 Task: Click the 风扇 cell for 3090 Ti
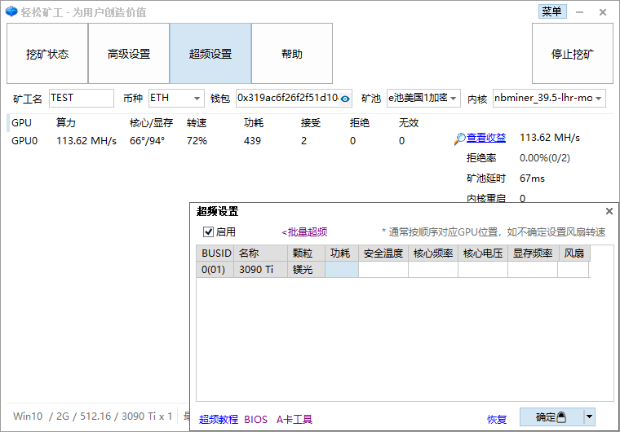pos(573,270)
